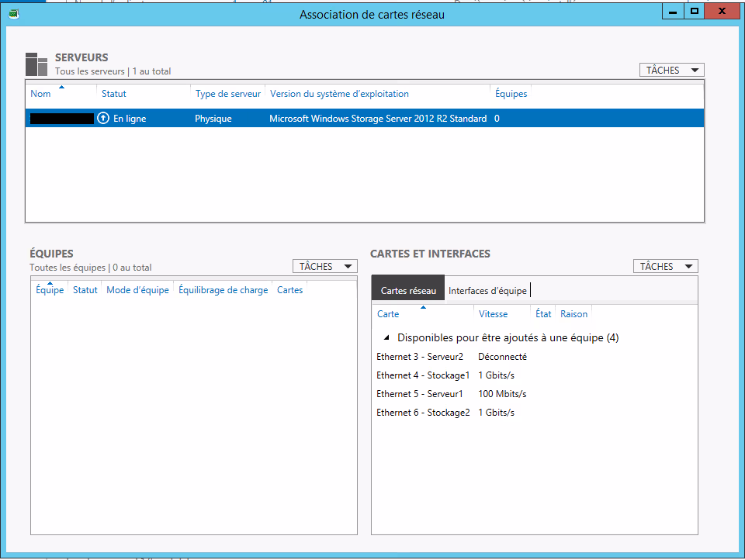Viewport: 745px width, 560px height.
Task: Select the Ethernet 3 - Serveur2 adapter
Action: coord(420,357)
